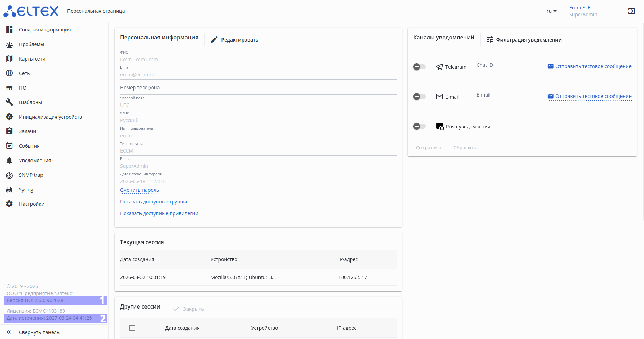Screen dimensions: 644x339
Task: Expand the available groups list
Action: (153, 202)
